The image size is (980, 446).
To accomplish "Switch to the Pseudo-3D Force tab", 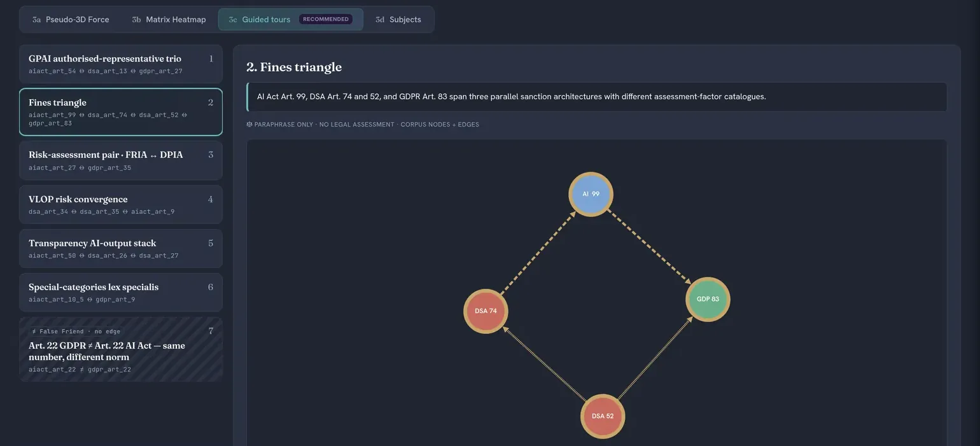I will 71,19.
